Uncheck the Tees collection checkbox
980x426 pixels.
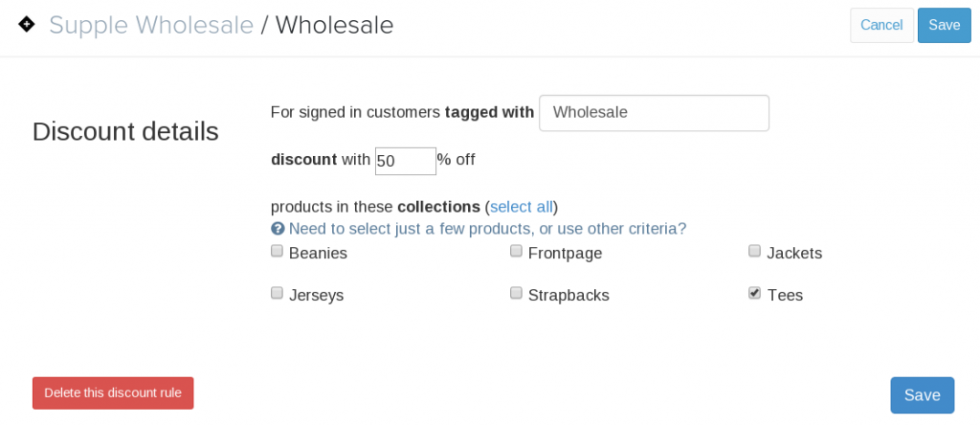[x=755, y=293]
